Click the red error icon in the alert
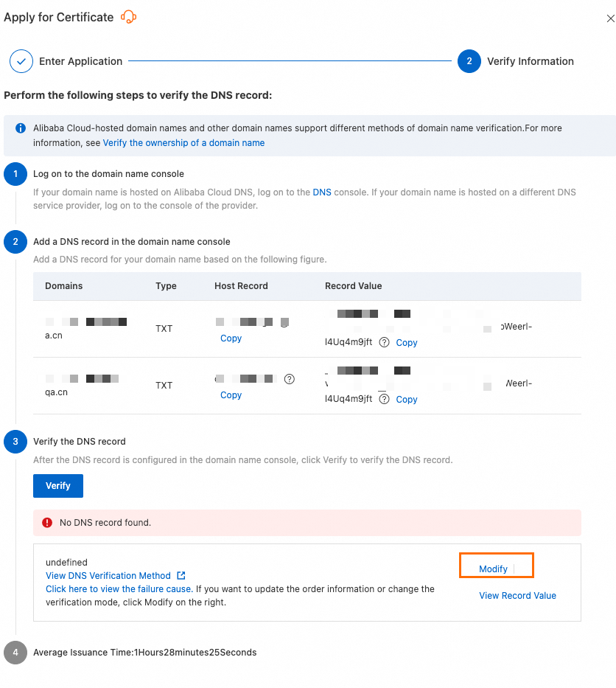The width and height of the screenshot is (616, 688). (47, 523)
